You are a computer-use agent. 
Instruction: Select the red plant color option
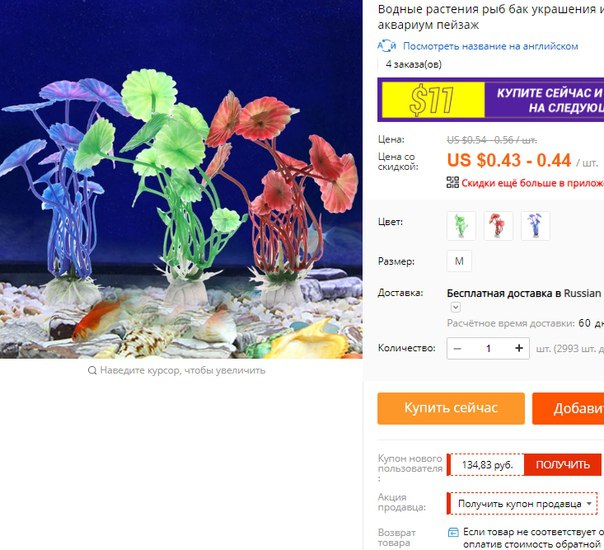pos(498,226)
